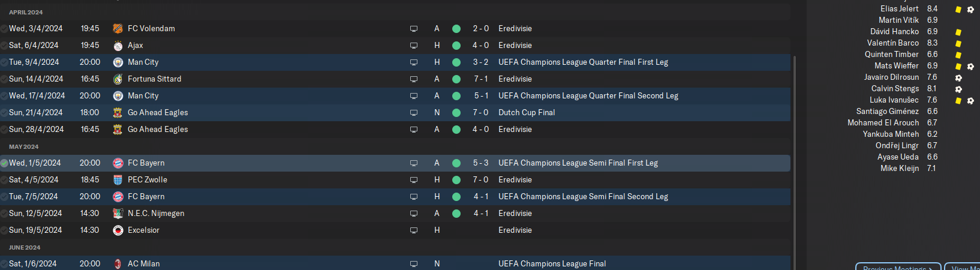Click the FC Volendam club badge
The height and width of the screenshot is (270, 980).
(x=118, y=29)
